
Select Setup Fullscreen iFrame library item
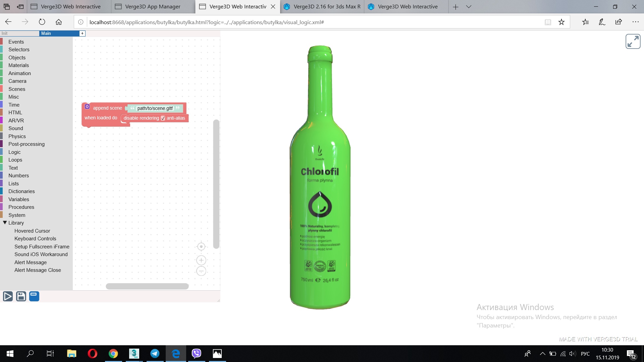tap(42, 247)
